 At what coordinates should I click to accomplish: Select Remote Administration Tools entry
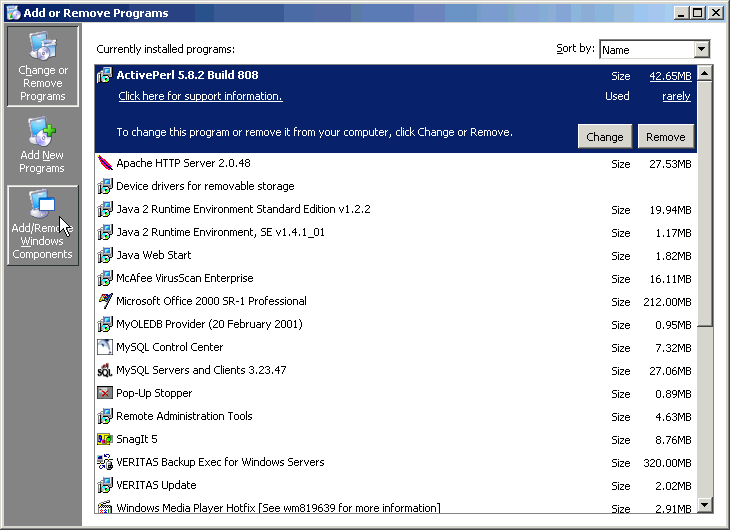[184, 416]
